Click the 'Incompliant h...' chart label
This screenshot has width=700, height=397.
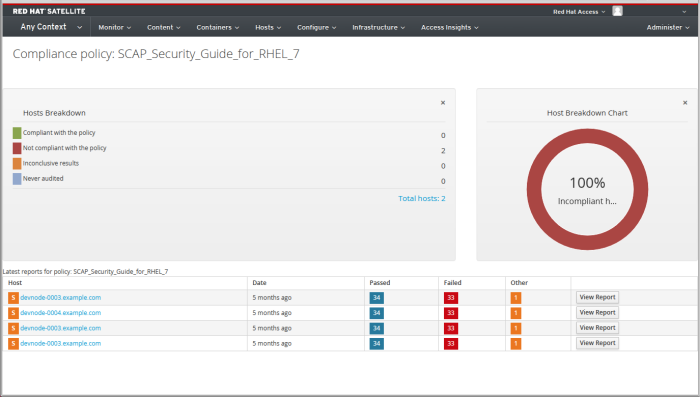click(x=587, y=201)
